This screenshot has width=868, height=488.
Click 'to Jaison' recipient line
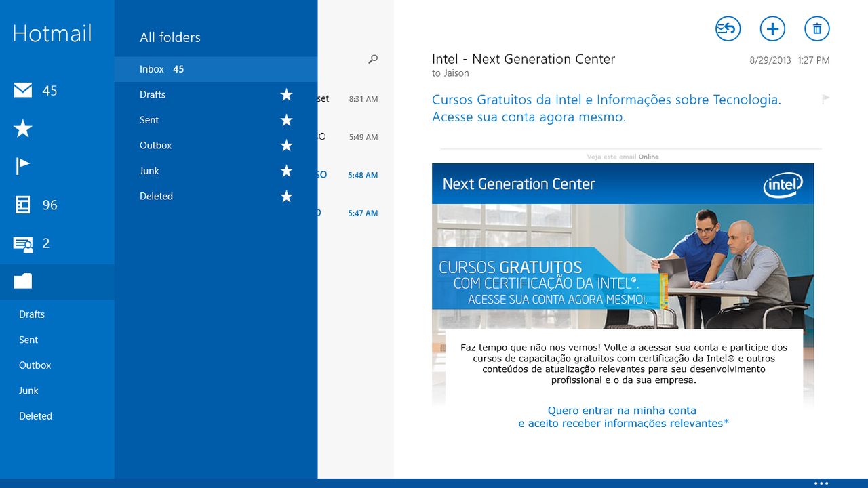450,73
